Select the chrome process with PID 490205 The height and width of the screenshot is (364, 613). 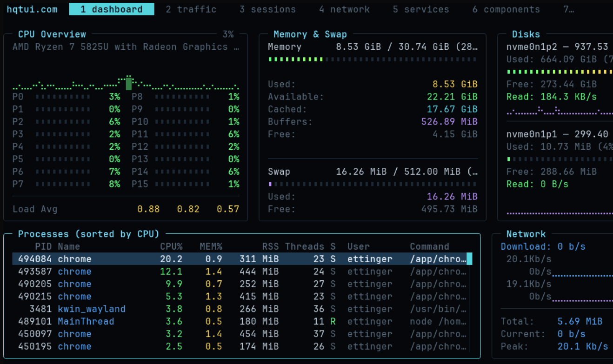(240, 284)
